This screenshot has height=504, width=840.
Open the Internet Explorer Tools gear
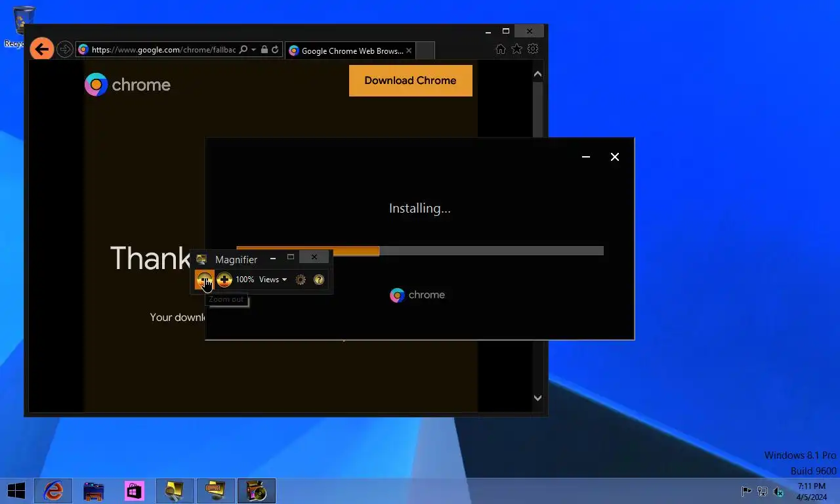click(x=533, y=49)
